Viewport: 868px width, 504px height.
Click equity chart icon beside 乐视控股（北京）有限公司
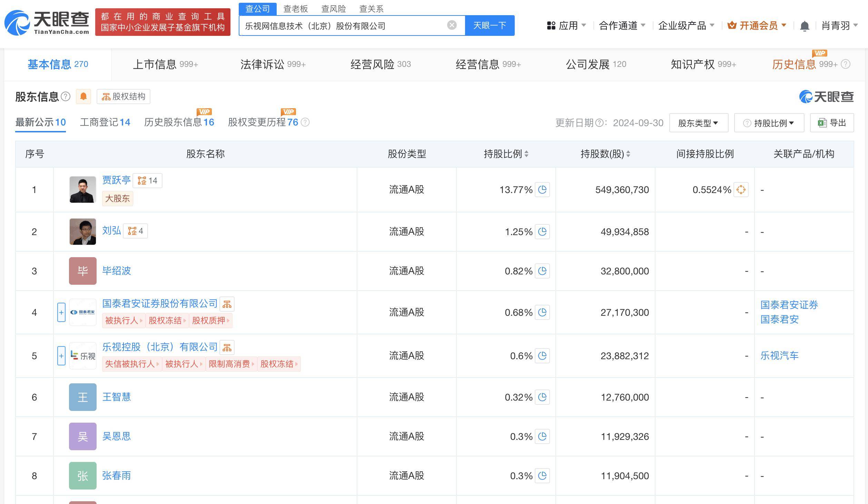pos(227,347)
